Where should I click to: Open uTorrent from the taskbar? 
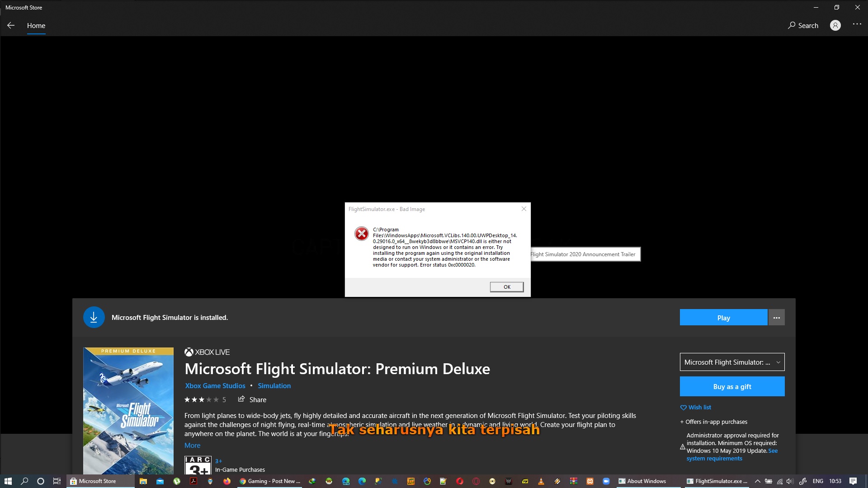(x=177, y=481)
